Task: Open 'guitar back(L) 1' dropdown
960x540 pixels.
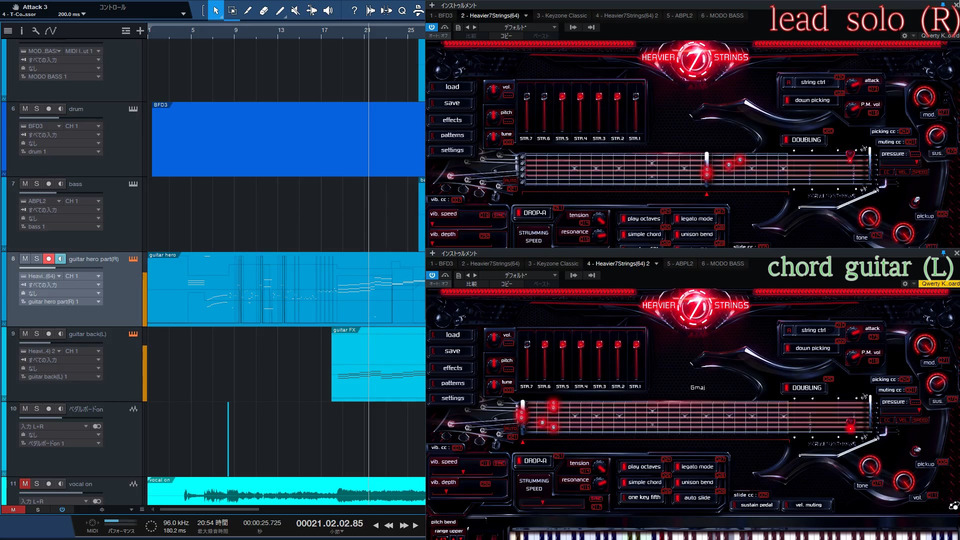Action: click(x=61, y=377)
